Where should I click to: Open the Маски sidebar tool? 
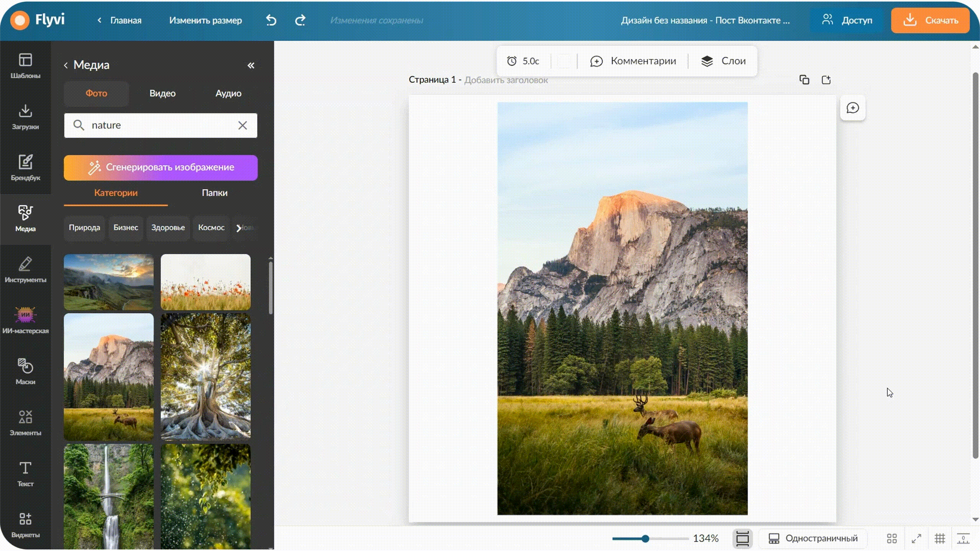click(x=25, y=372)
